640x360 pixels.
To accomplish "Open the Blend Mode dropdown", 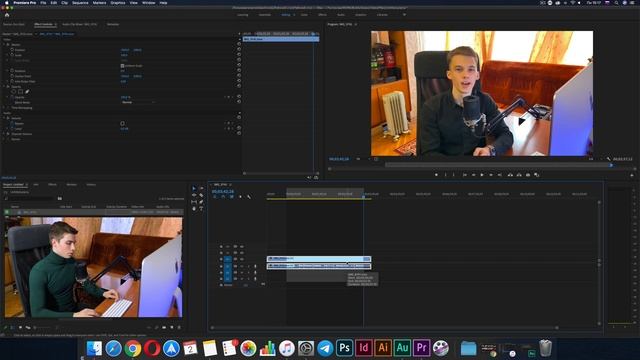I will pos(139,102).
